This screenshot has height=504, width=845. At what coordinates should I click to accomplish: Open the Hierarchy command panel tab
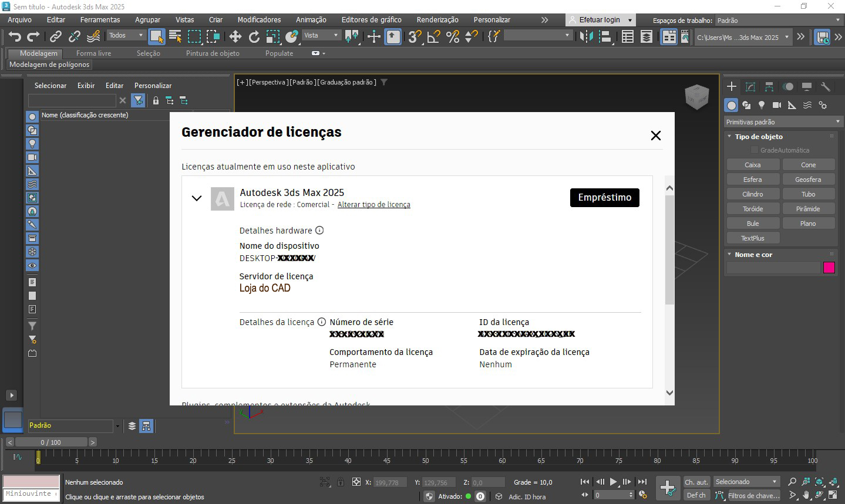769,86
